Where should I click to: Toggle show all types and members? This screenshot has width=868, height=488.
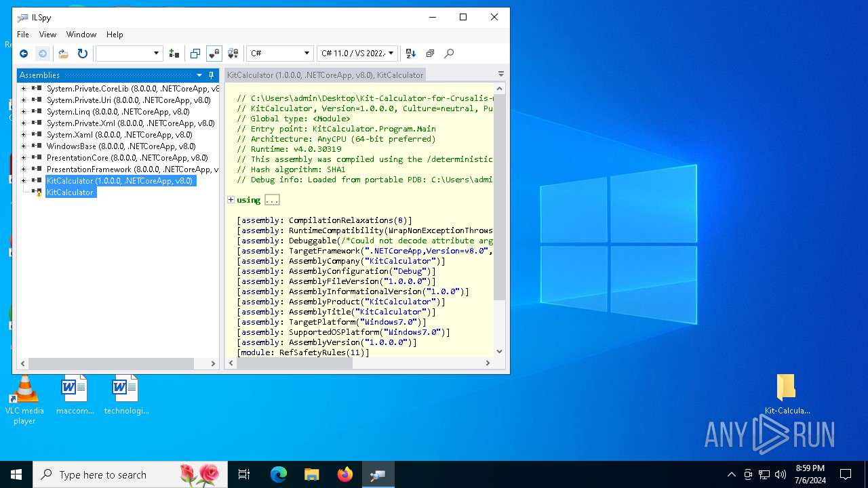click(233, 54)
